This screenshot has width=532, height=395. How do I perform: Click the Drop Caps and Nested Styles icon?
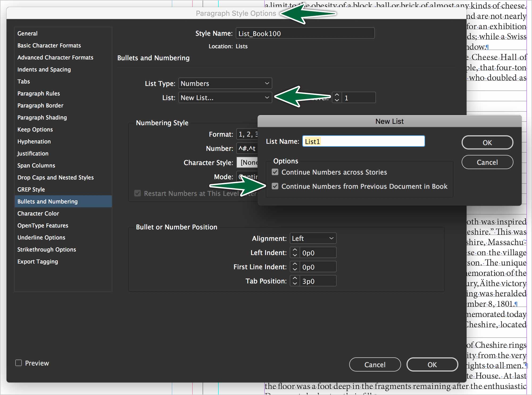coord(55,177)
